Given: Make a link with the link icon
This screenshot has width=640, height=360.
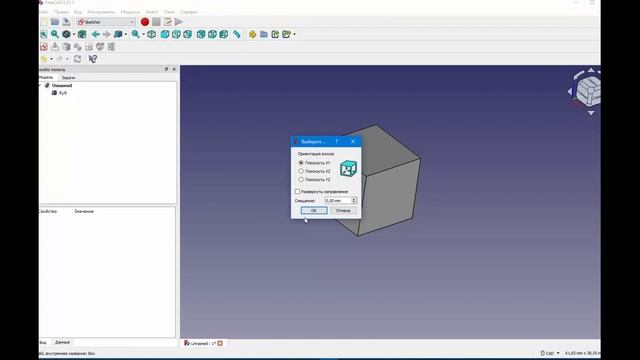Looking at the screenshot, I should (275, 34).
